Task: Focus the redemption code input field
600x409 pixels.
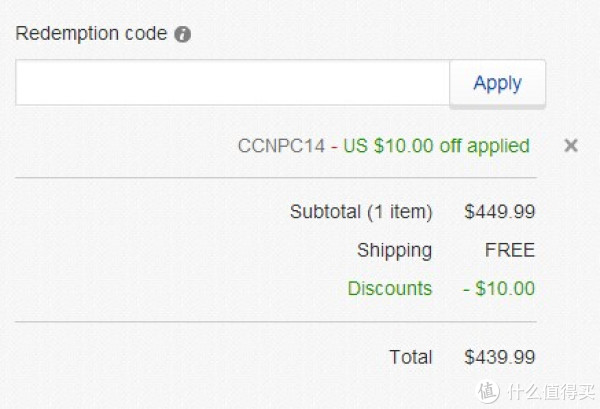Action: pos(233,83)
